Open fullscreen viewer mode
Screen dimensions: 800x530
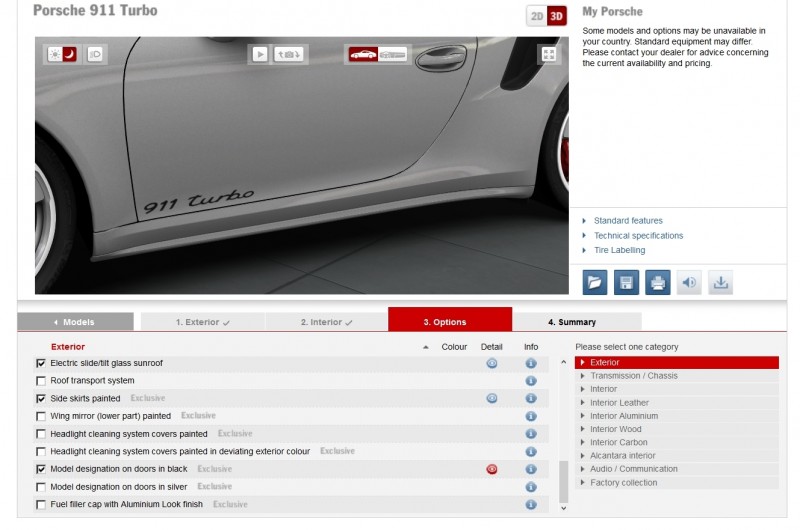(549, 54)
